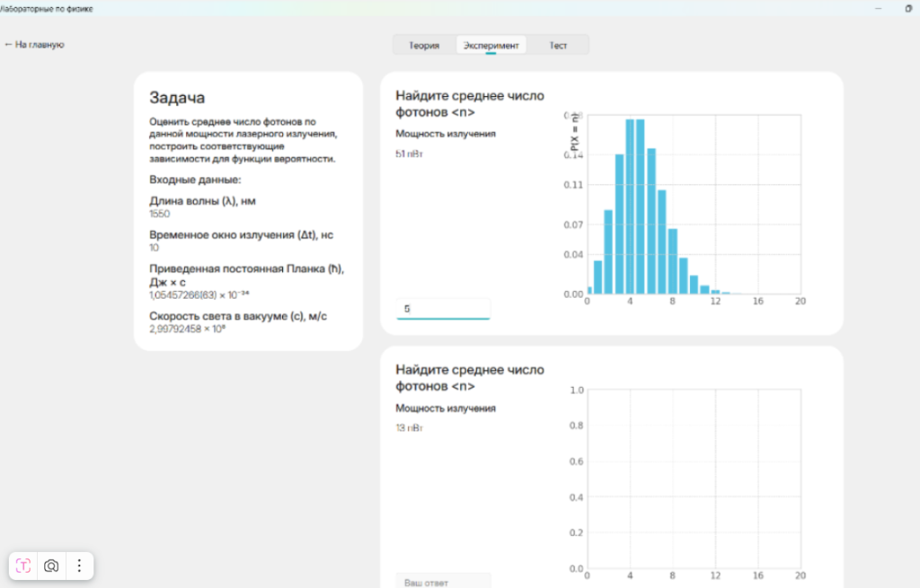The image size is (920, 588).
Task: Select the "Эксперимент" tab
Action: point(491,45)
